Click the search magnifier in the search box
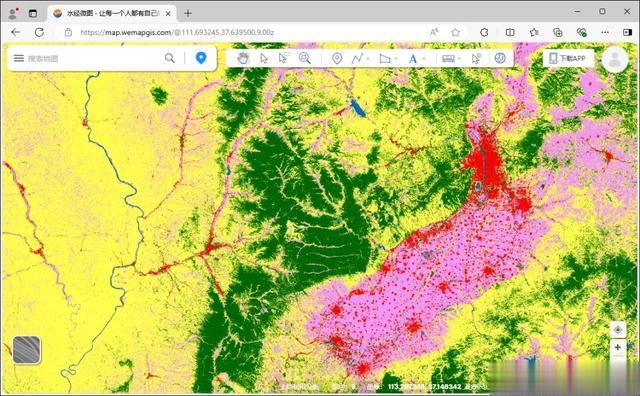 170,58
